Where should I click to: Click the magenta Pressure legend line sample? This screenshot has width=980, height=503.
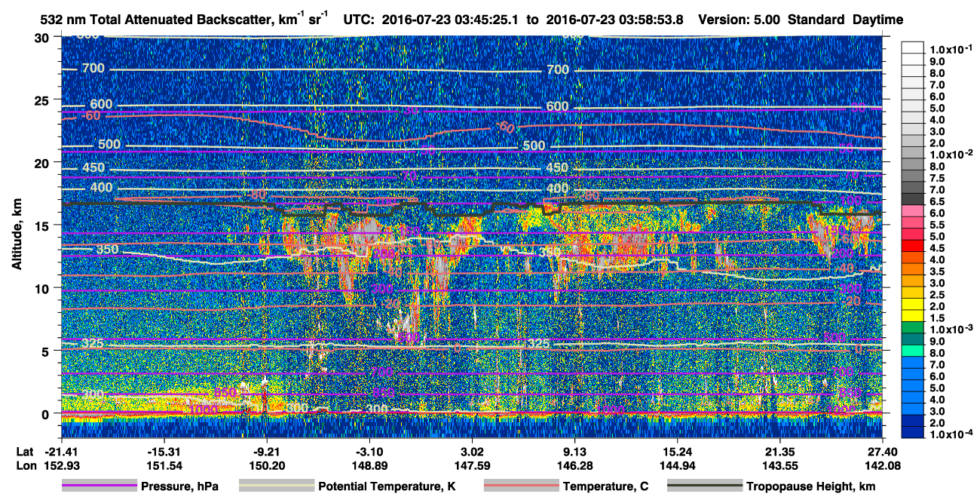[100, 486]
